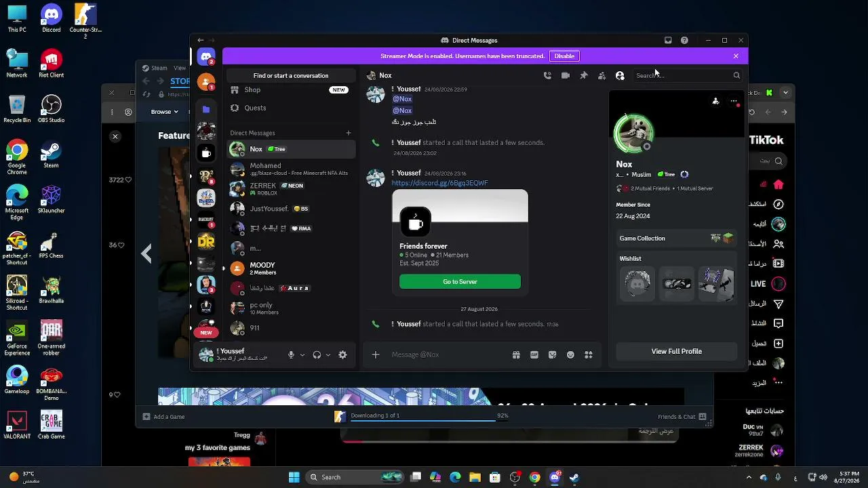Viewport: 868px width, 488px height.
Task: Open the server folder icon in sidebar
Action: click(206, 108)
